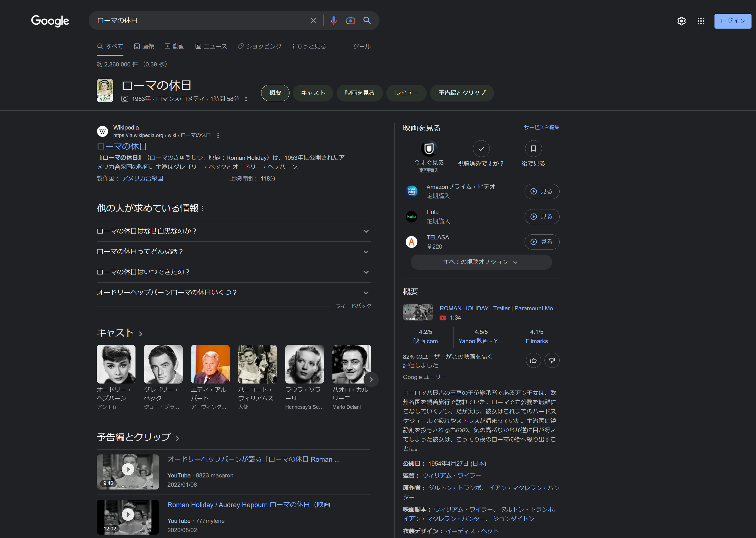Switch to the ニュース search tab

pyautogui.click(x=211, y=46)
